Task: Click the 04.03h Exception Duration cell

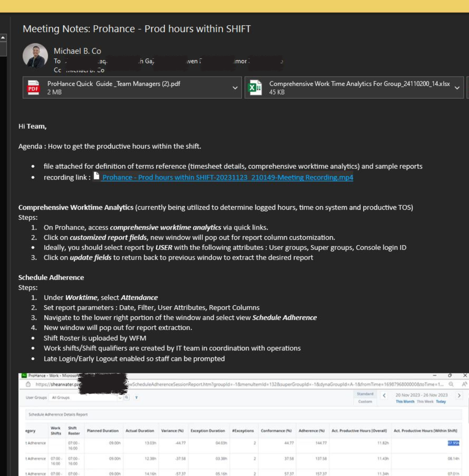Action: point(221,443)
